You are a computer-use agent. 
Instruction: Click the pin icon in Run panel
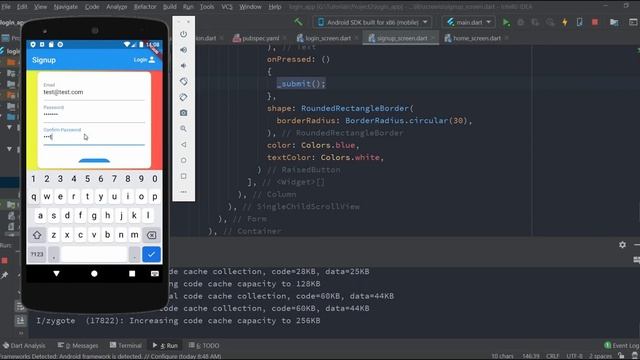(4, 276)
